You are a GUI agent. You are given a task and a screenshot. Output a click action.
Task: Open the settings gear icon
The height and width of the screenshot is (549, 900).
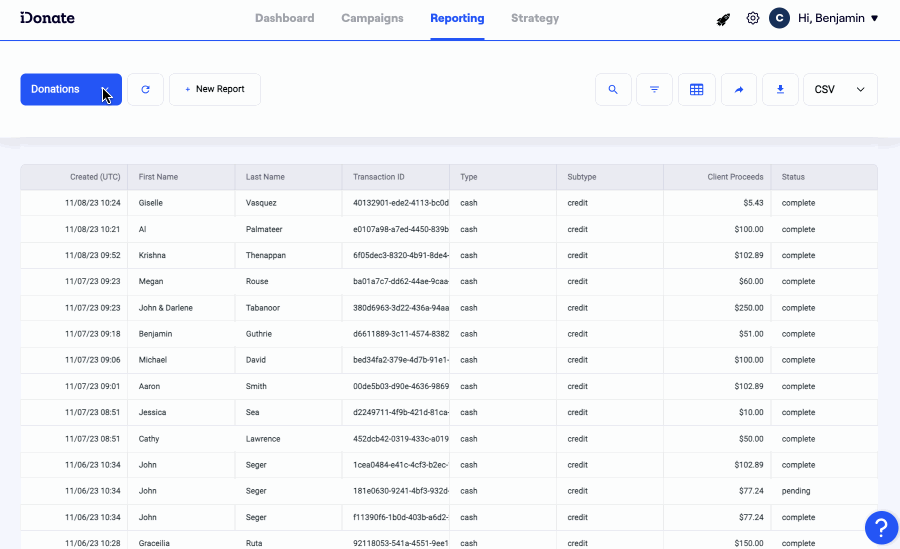coord(752,18)
